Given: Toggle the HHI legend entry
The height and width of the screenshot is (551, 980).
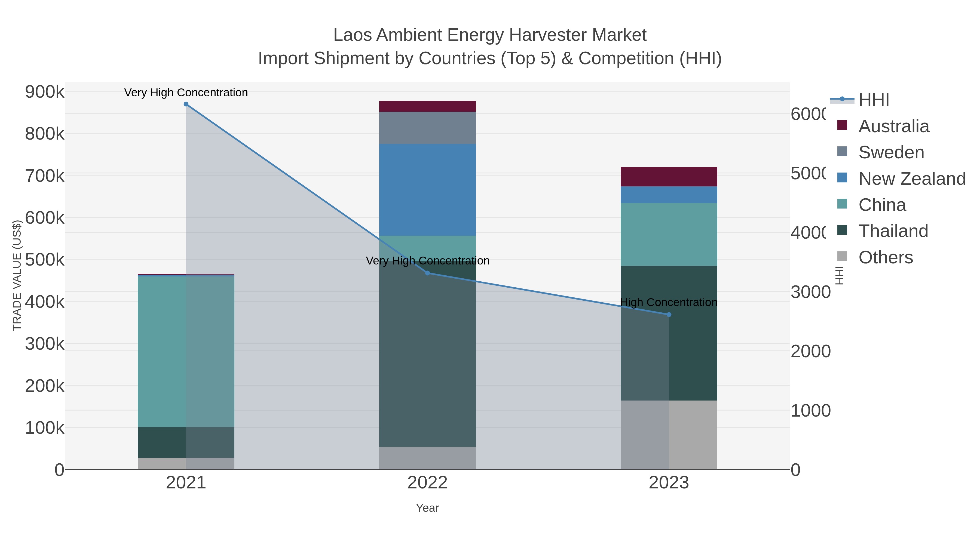Looking at the screenshot, I should coord(860,100).
